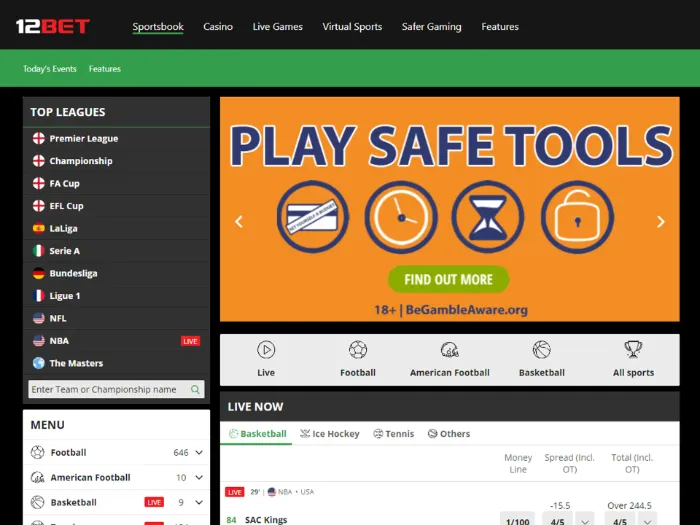The height and width of the screenshot is (525, 700).
Task: Open Features in top navigation
Action: [x=500, y=26]
